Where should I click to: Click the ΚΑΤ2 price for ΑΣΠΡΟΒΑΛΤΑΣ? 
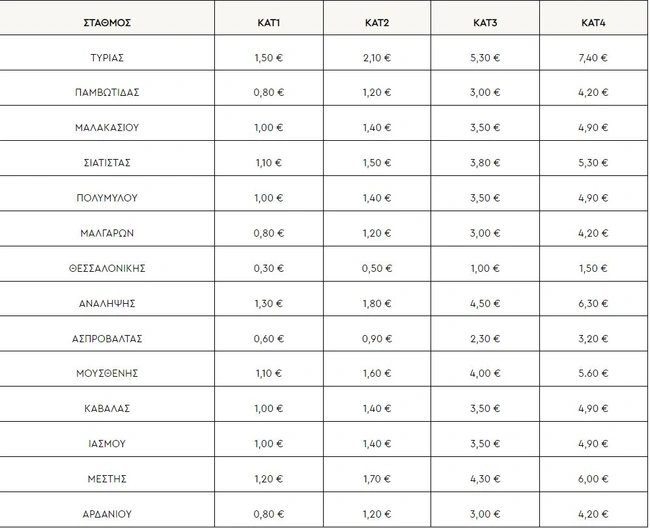point(377,338)
